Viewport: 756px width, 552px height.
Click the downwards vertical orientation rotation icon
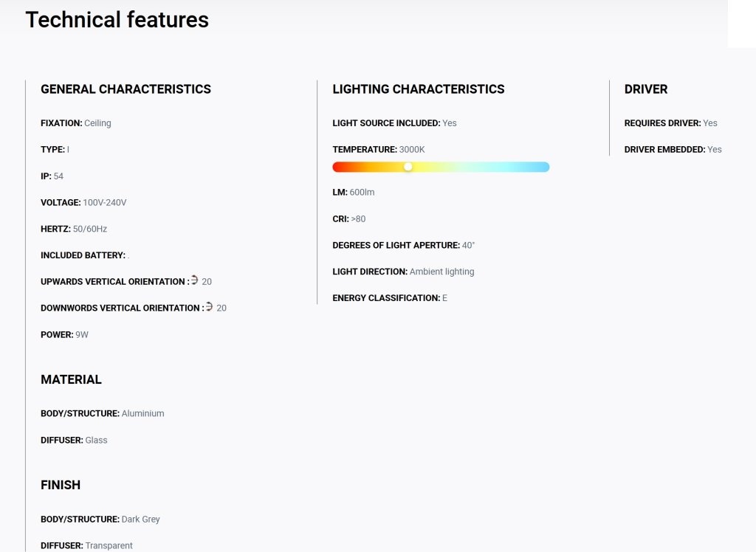[x=209, y=306]
